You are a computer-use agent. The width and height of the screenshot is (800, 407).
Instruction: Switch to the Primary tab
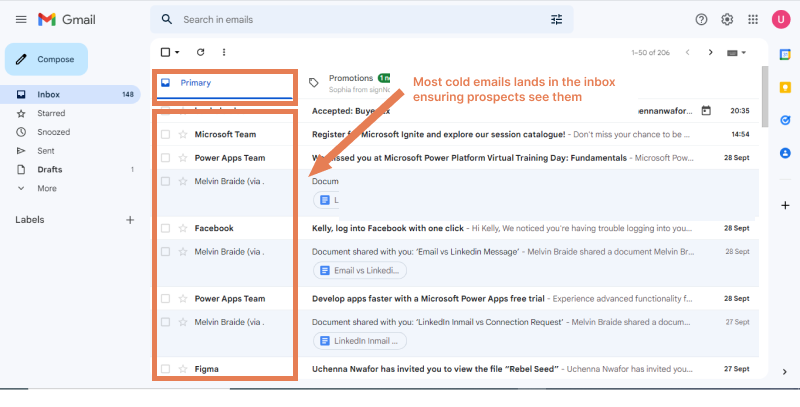point(224,83)
